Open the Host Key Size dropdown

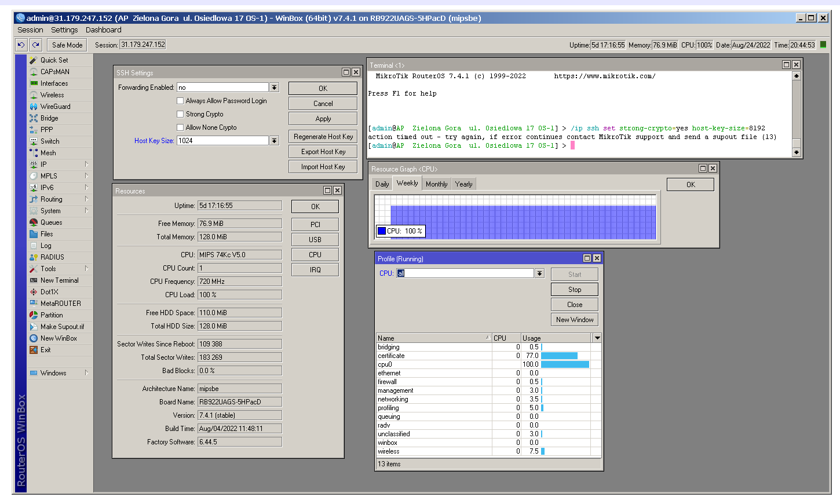275,141
